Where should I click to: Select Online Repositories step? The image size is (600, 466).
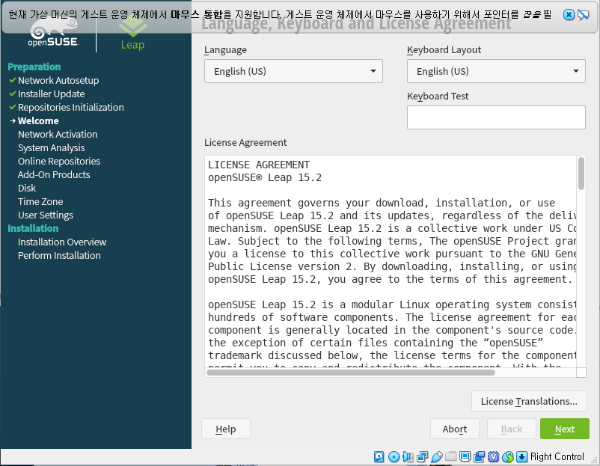pos(59,161)
